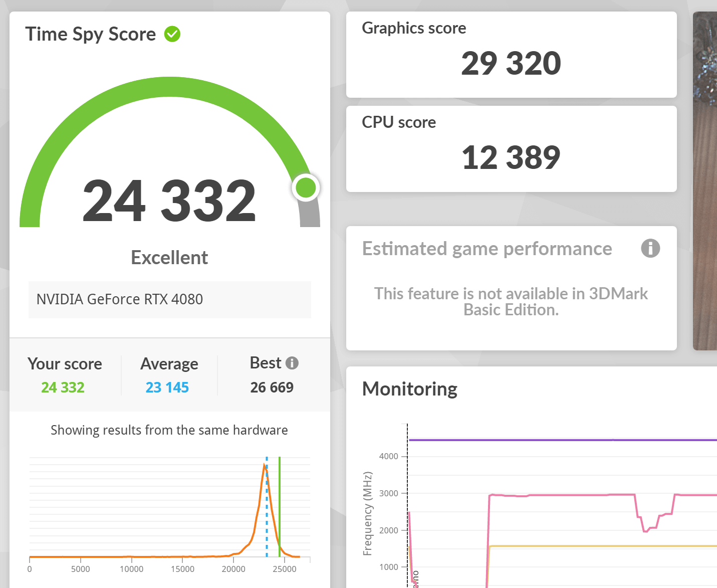This screenshot has width=717, height=588.
Task: Click the info icon beside Best
Action: (x=292, y=363)
